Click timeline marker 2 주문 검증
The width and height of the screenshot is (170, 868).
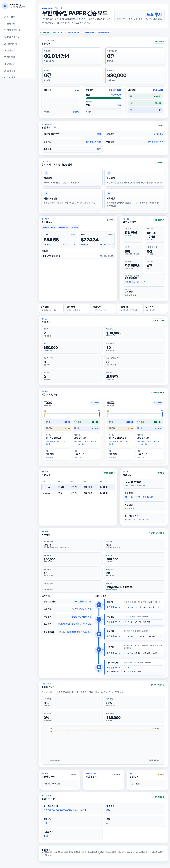[x=99, y=619]
